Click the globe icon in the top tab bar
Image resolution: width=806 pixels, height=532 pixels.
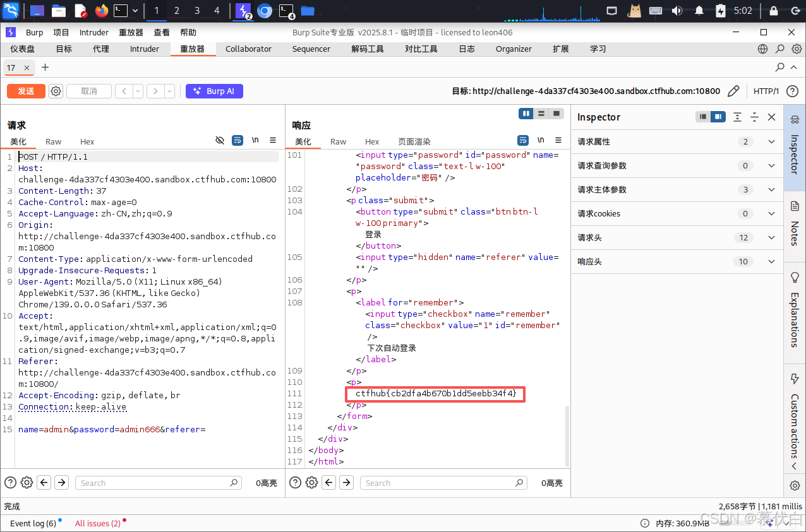[x=763, y=49]
